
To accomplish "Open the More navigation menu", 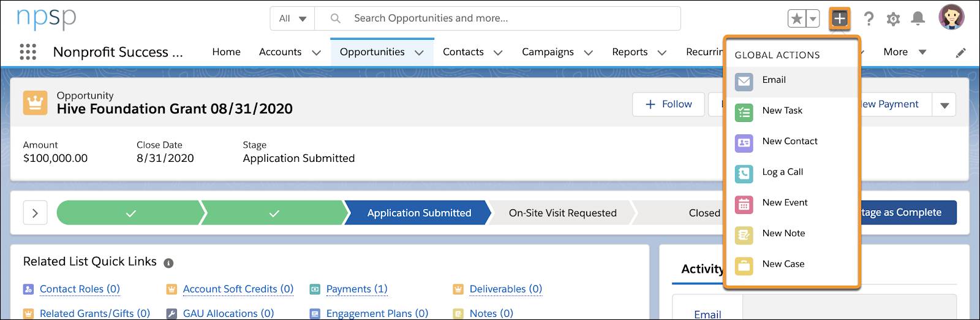I will pyautogui.click(x=905, y=52).
